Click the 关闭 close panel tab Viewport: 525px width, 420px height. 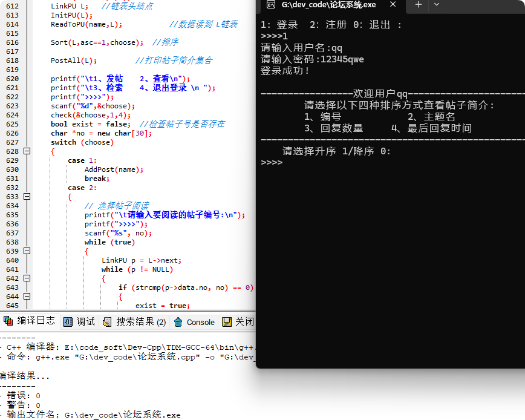(237, 322)
